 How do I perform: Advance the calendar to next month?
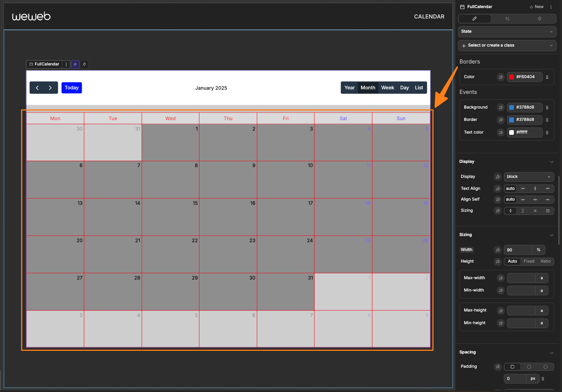[50, 88]
